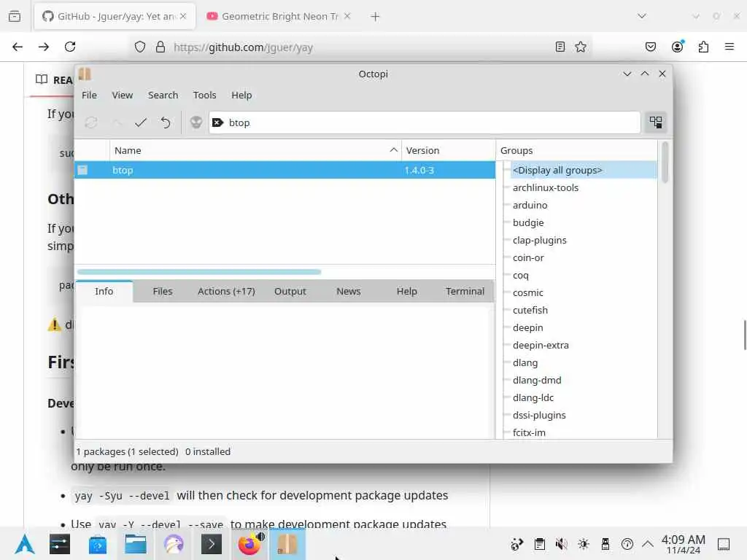
Task: Click the Octopi sync database toolbar icon
Action: pos(91,122)
